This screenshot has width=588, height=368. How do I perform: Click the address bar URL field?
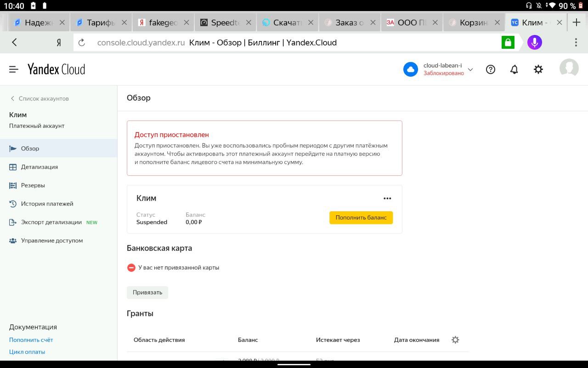(x=287, y=43)
